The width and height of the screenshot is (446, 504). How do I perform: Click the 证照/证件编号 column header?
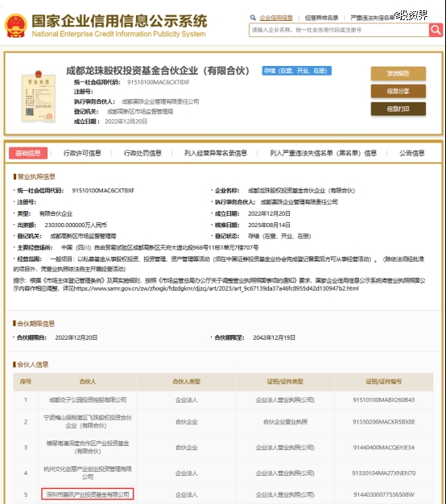[x=384, y=382]
